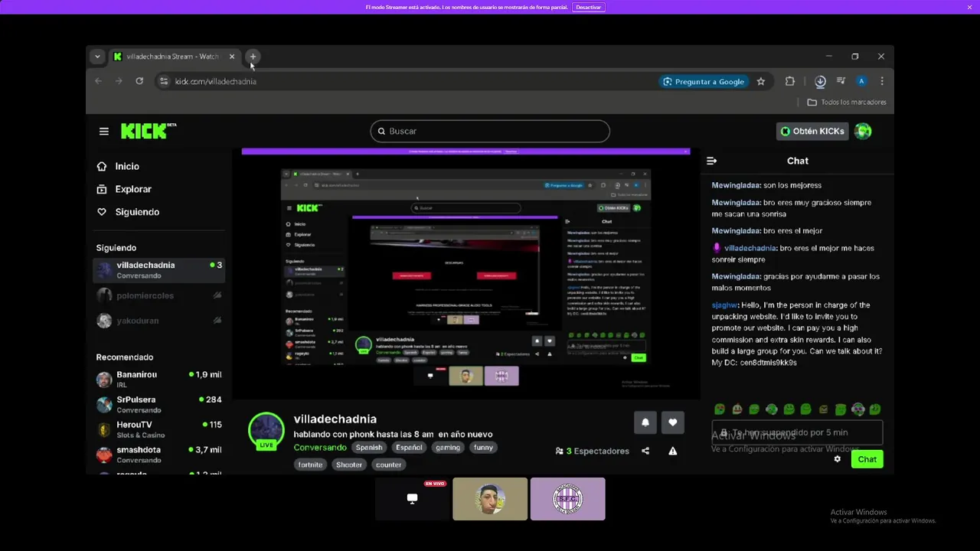Click the gaming tag

tap(448, 447)
